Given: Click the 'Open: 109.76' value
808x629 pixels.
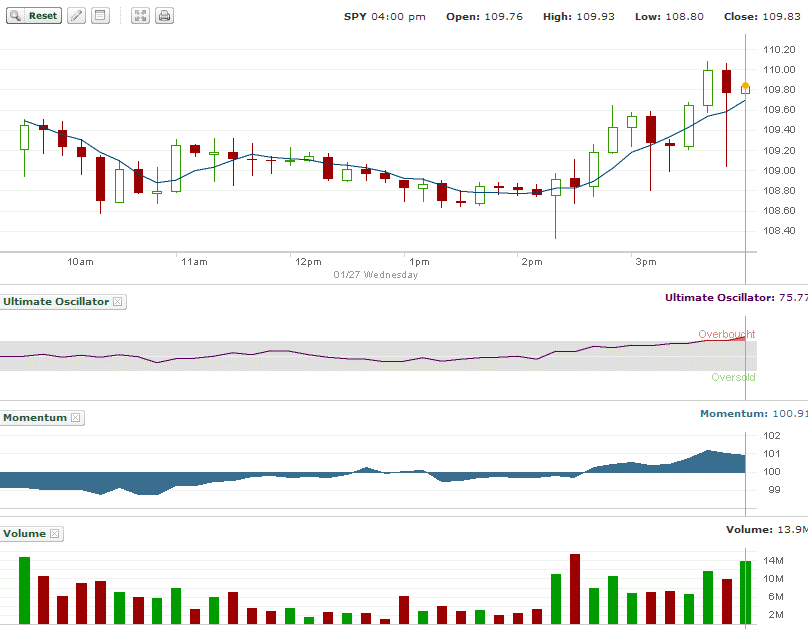Looking at the screenshot, I should (x=484, y=16).
